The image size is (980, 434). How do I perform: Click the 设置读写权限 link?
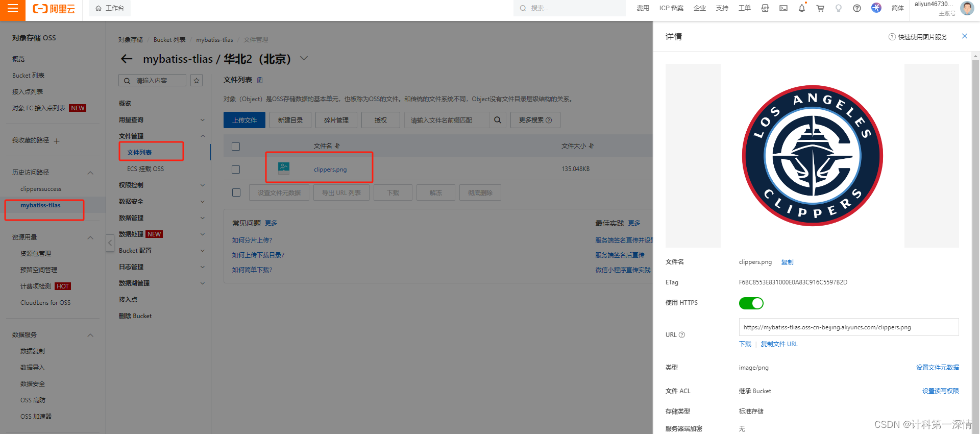tap(940, 391)
